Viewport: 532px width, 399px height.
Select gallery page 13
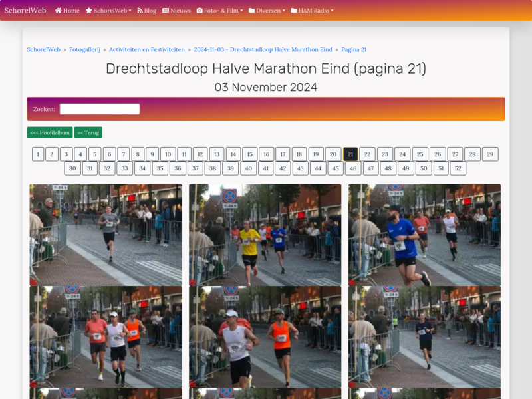click(217, 154)
